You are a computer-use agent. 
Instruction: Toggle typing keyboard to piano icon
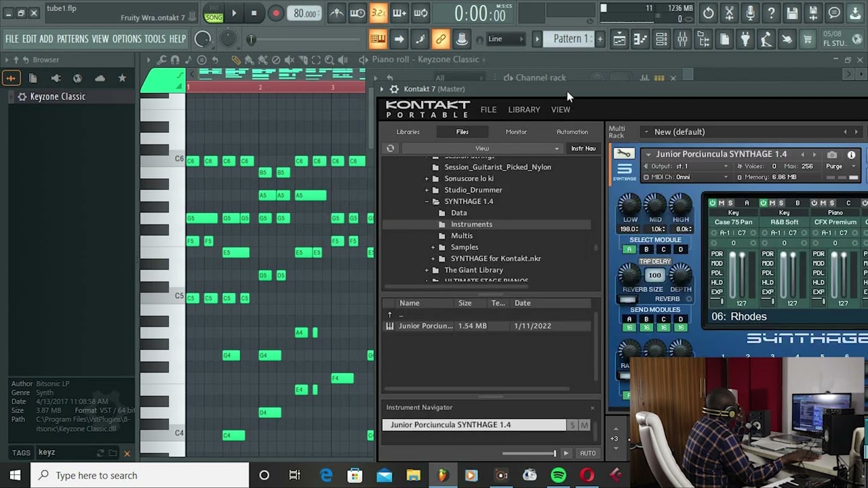pos(378,39)
